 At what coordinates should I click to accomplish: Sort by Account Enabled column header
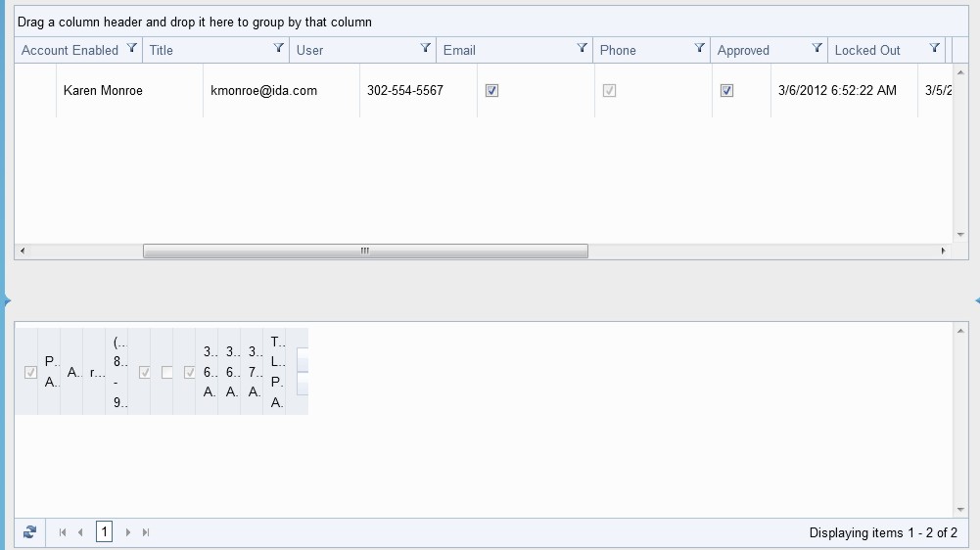pyautogui.click(x=70, y=51)
